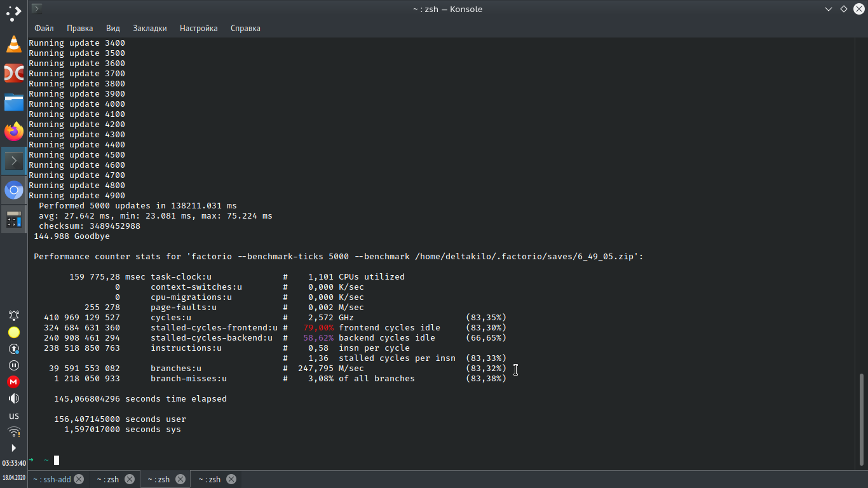Open the MEGA sync tray icon
This screenshot has height=488, width=868.
click(13, 382)
